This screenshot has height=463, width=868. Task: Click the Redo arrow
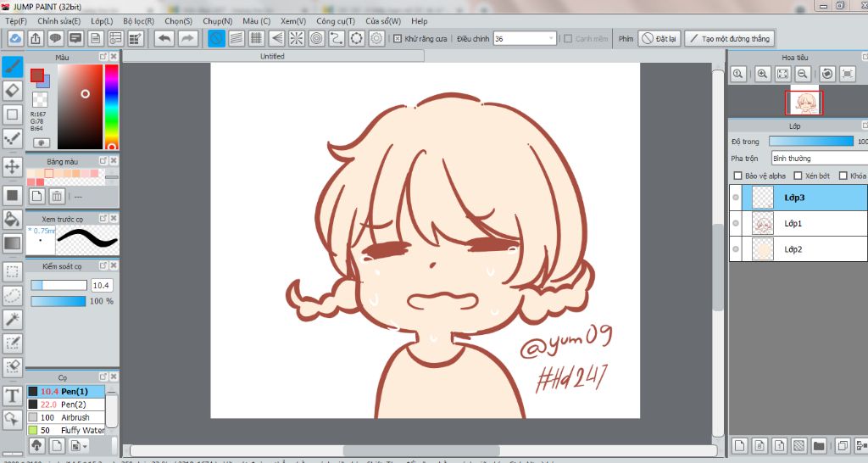(x=187, y=39)
